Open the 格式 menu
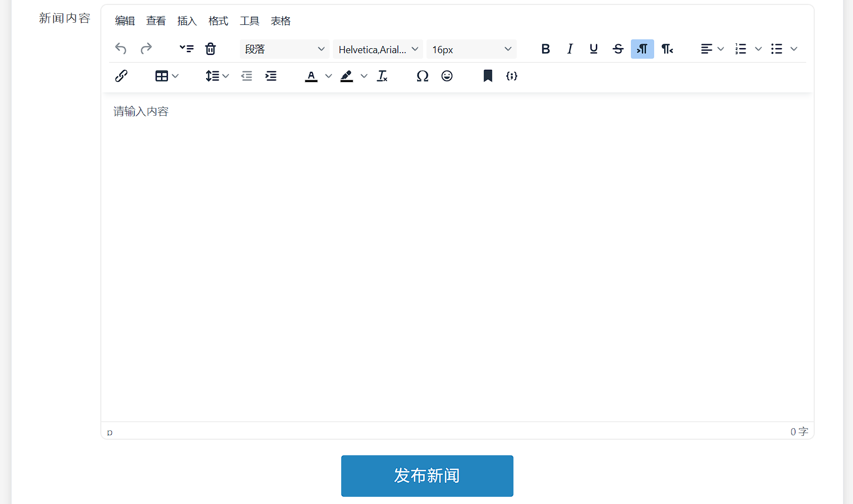Viewport: 853px width, 504px height. [x=218, y=21]
